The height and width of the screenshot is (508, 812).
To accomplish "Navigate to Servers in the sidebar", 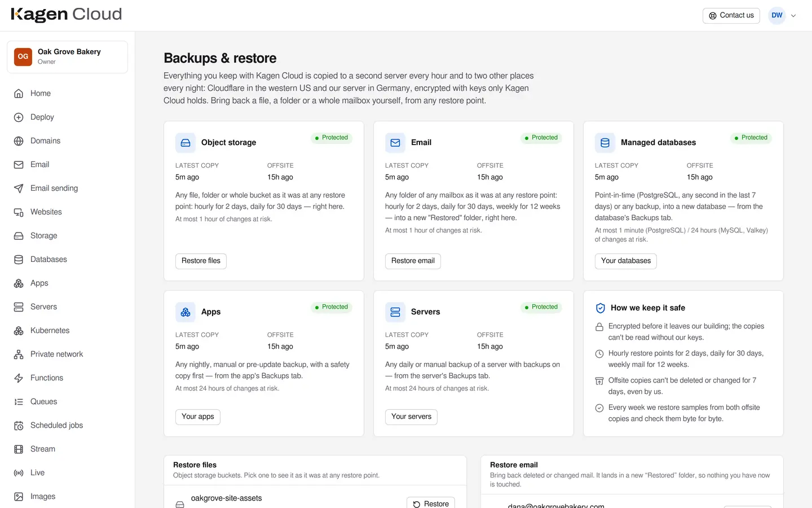I will coord(68,306).
